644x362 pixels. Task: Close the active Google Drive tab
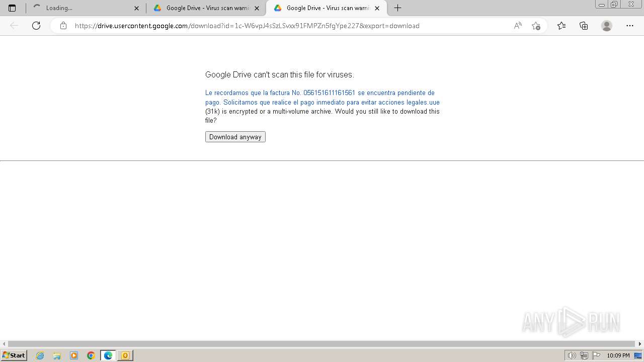click(x=377, y=8)
